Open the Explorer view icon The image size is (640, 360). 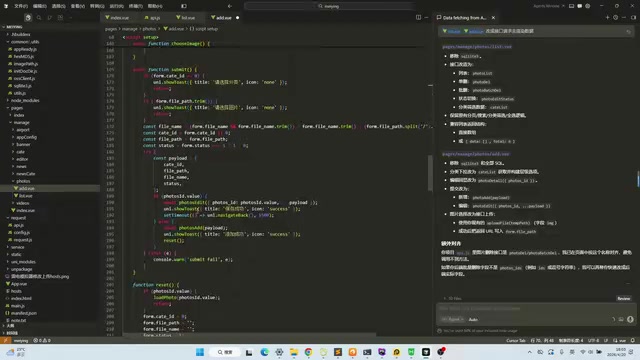[x=28, y=18]
